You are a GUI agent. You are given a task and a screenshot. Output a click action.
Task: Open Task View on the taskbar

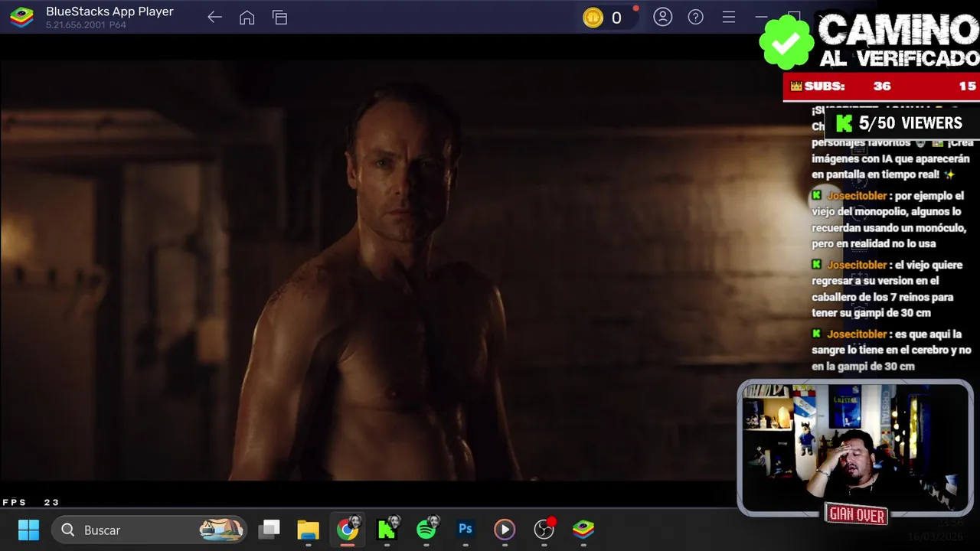coord(269,529)
